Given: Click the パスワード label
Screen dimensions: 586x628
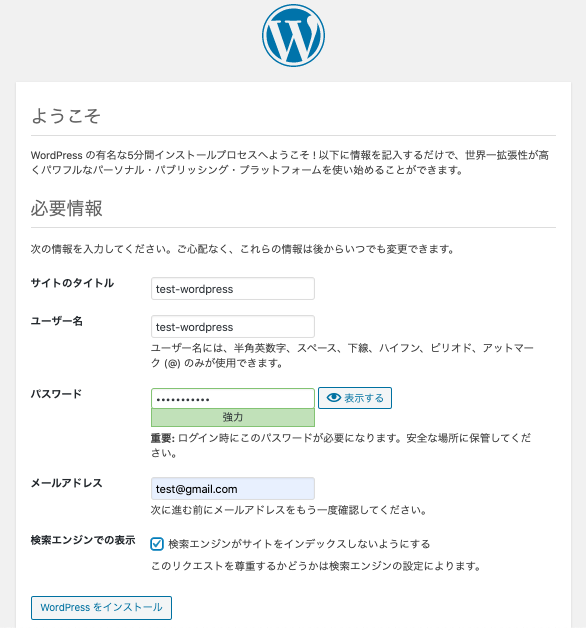Looking at the screenshot, I should pyautogui.click(x=56, y=394).
